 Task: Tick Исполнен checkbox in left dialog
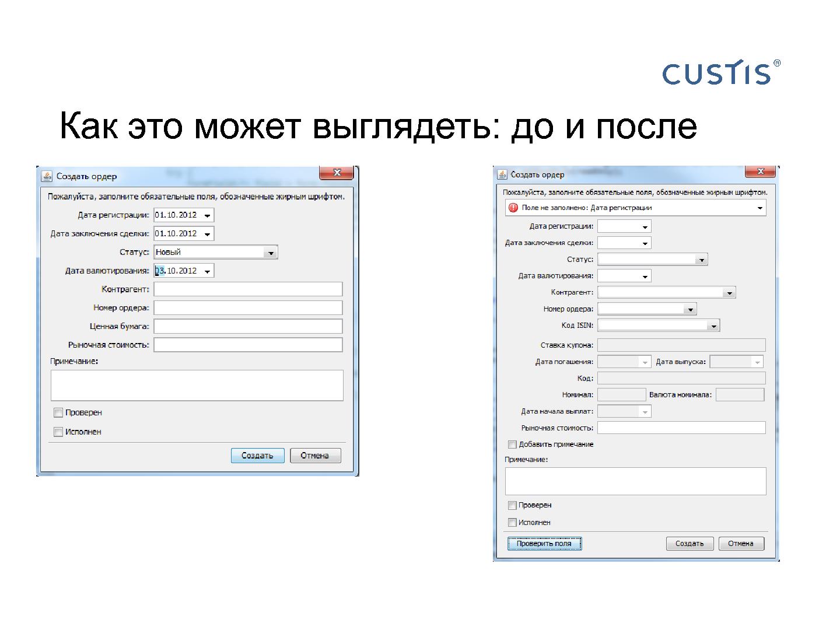click(x=58, y=432)
